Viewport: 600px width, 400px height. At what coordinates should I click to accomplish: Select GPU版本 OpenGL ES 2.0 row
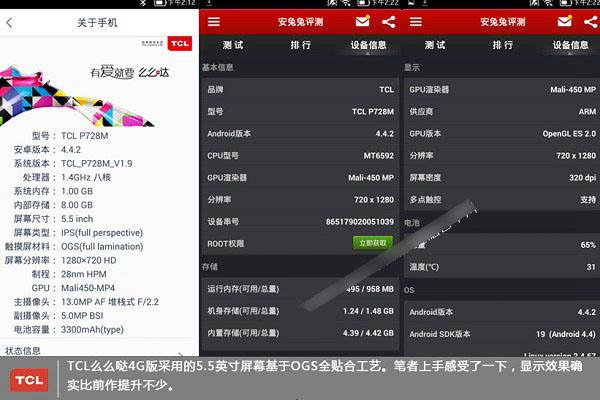(502, 134)
